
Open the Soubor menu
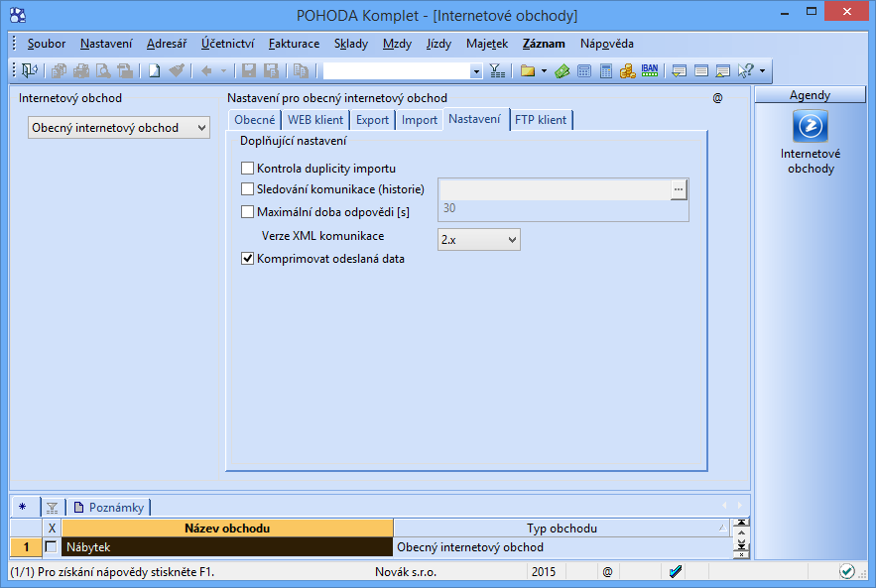[x=47, y=44]
